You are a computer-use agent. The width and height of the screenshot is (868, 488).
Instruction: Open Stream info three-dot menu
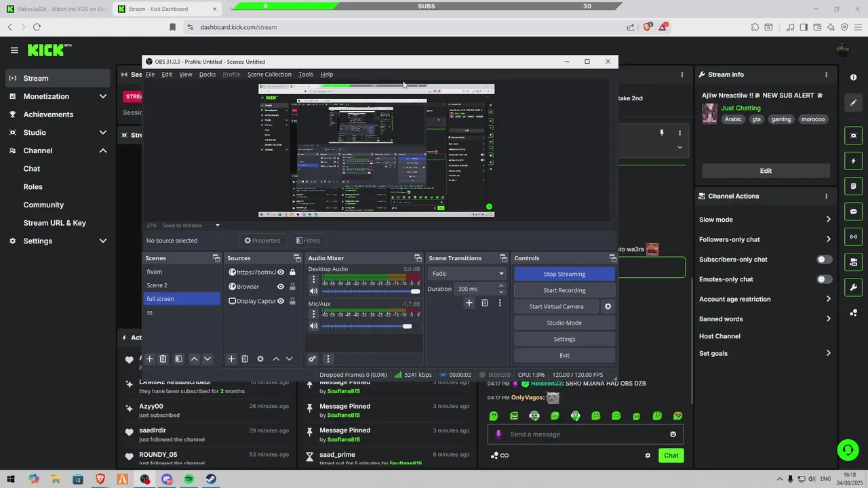click(826, 75)
